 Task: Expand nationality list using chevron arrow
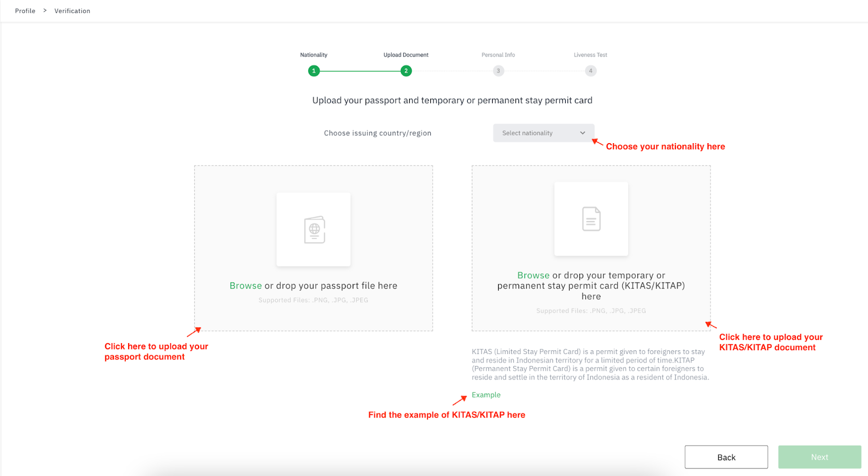pyautogui.click(x=583, y=133)
